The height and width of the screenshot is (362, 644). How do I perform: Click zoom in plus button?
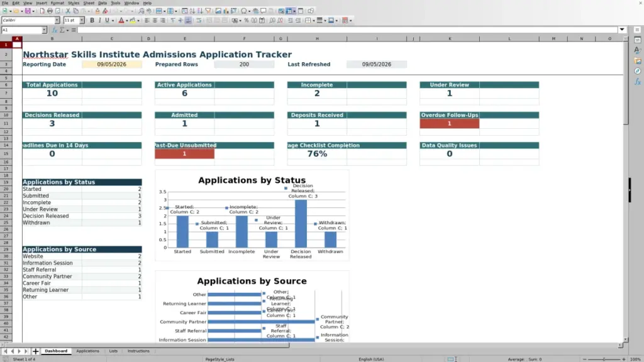623,359
